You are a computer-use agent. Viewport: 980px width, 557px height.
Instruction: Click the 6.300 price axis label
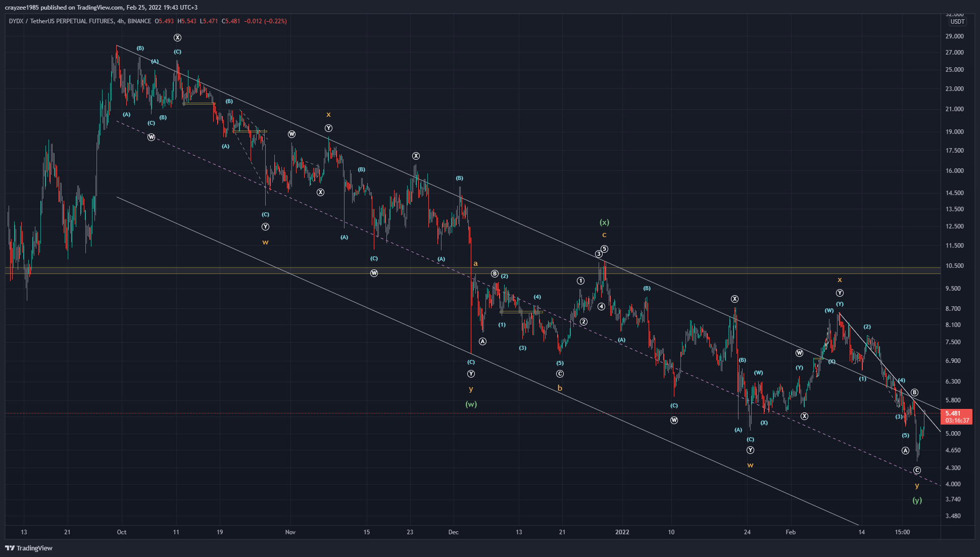click(953, 382)
